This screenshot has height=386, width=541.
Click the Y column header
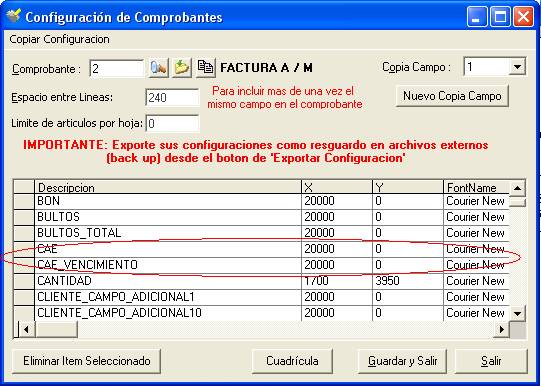point(408,187)
